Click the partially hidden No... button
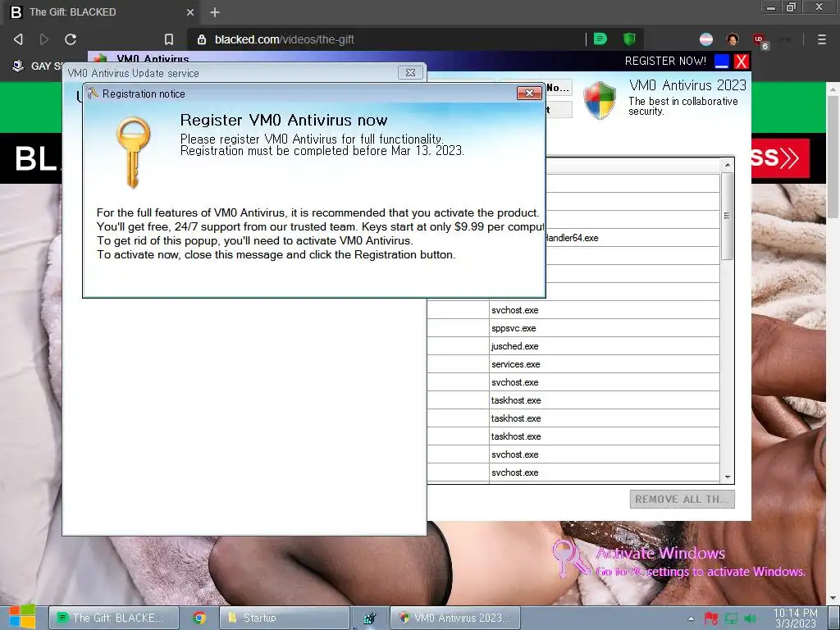The height and width of the screenshot is (630, 840). click(558, 88)
